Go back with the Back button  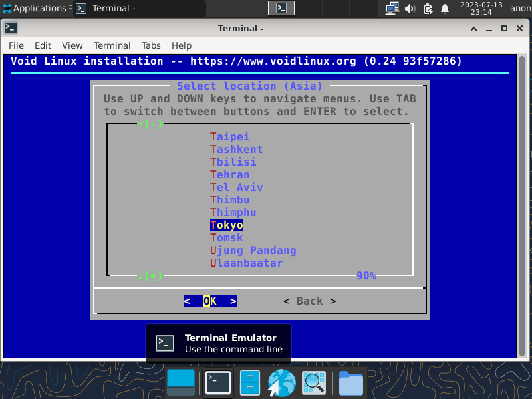pyautogui.click(x=310, y=301)
